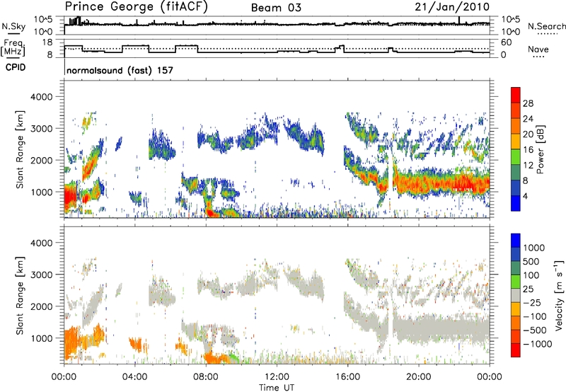
Task: Select 'normalsound (fast) 157' text
Action: pyautogui.click(x=120, y=70)
